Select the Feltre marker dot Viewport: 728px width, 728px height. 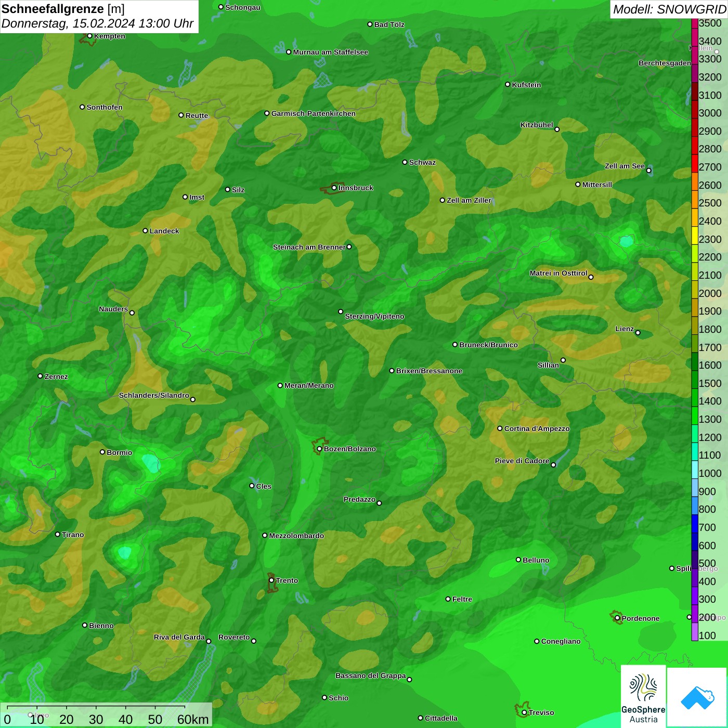point(448,599)
